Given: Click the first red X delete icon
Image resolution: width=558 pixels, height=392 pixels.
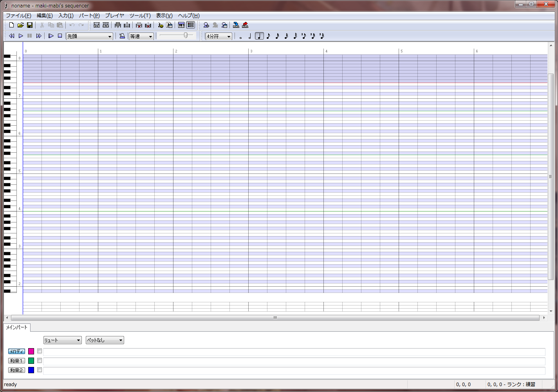Looking at the screenshot, I should click(139, 25).
